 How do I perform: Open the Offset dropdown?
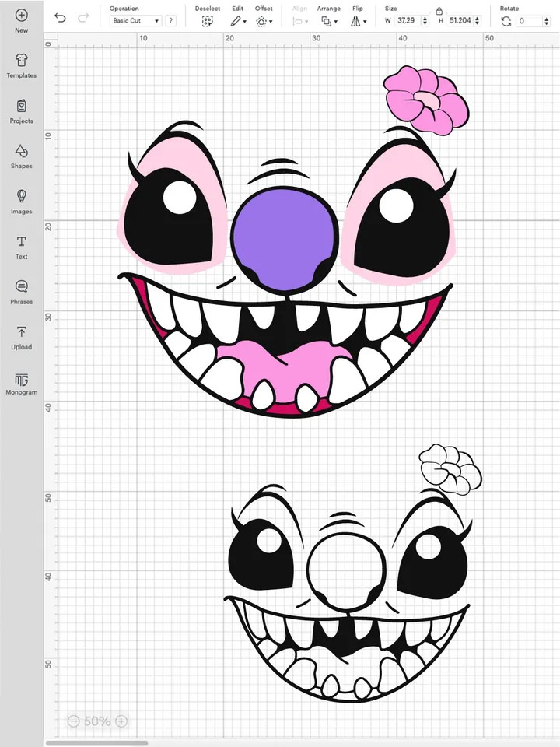tap(264, 21)
